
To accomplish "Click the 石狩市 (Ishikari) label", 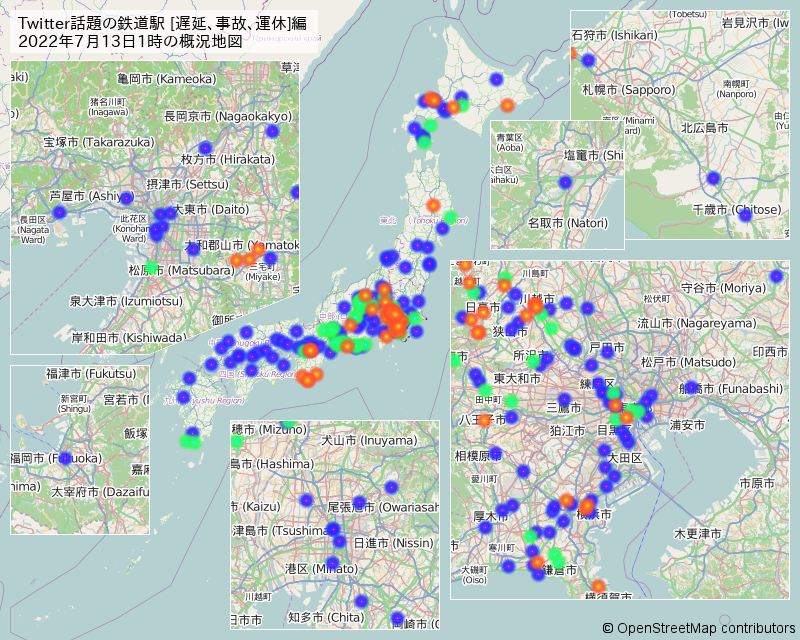I will 615,35.
